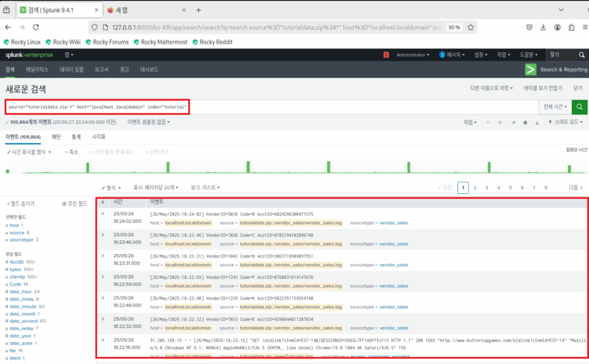Open the 작업 dropdown in the job toolbar
Viewport: 589px width, 364px height.
pyautogui.click(x=470, y=122)
